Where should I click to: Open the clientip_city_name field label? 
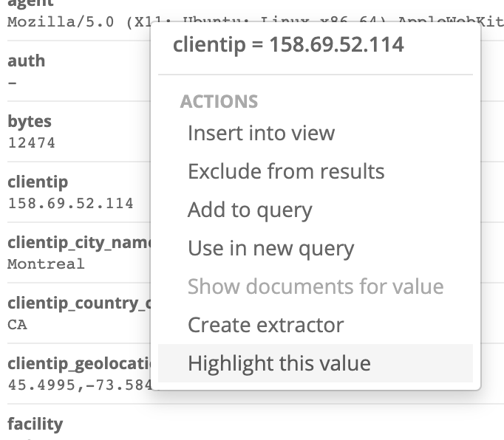pyautogui.click(x=78, y=243)
